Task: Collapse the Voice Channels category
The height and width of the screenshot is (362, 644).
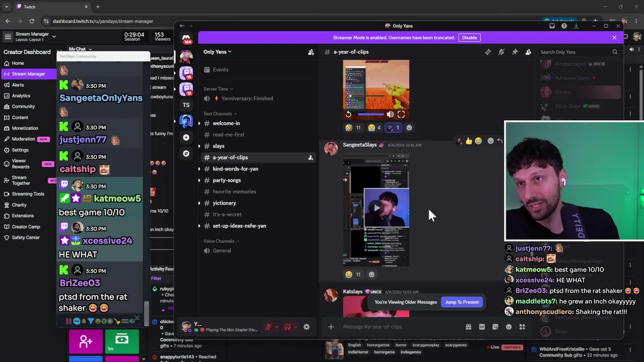Action: (221, 241)
